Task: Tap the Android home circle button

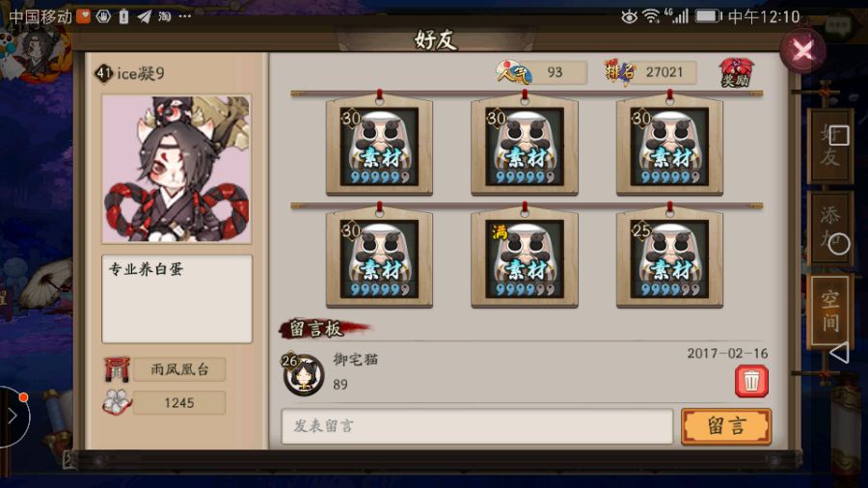Action: [x=839, y=244]
